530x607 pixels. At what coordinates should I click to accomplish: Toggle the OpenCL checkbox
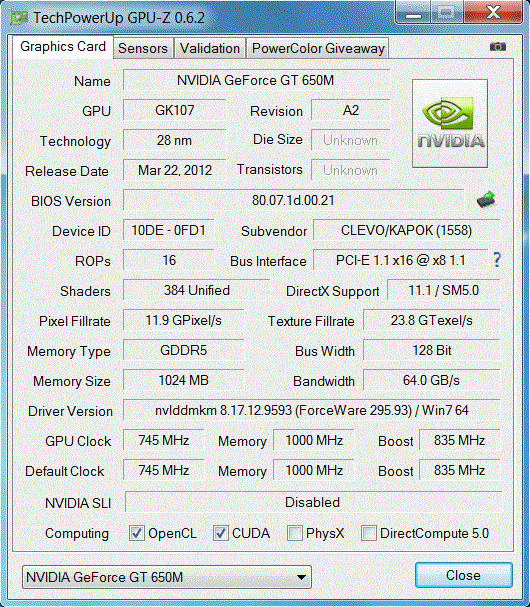[x=137, y=533]
